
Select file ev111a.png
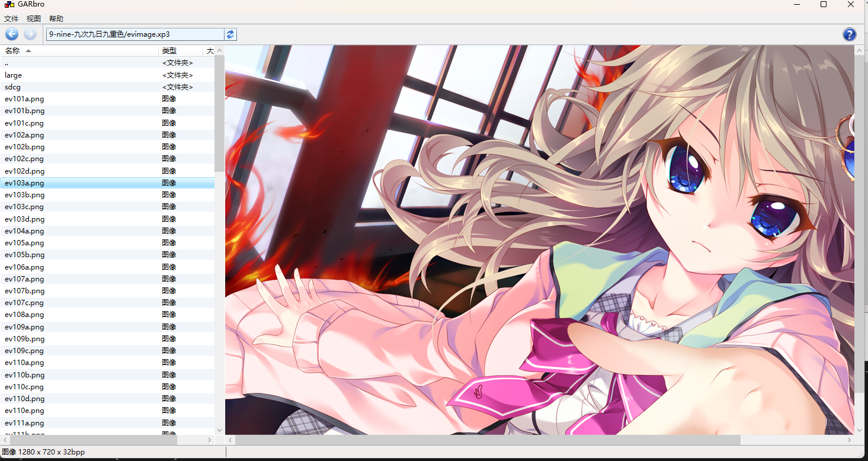(107, 423)
